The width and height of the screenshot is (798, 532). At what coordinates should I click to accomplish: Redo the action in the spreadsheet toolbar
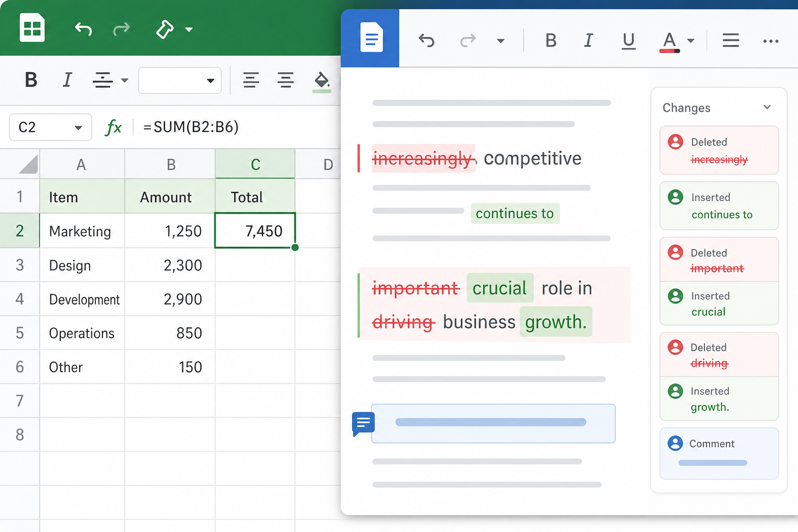click(122, 29)
